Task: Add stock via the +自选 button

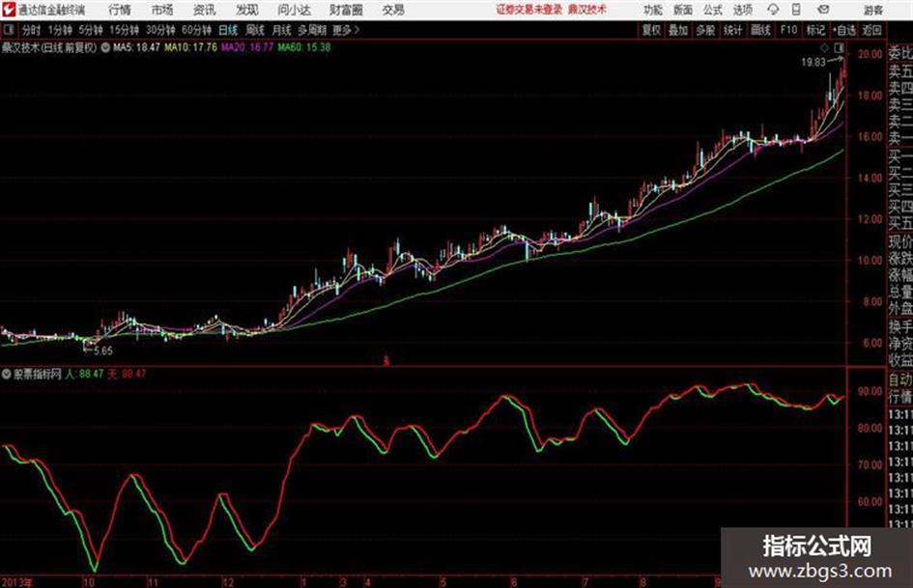Action: coord(844,30)
